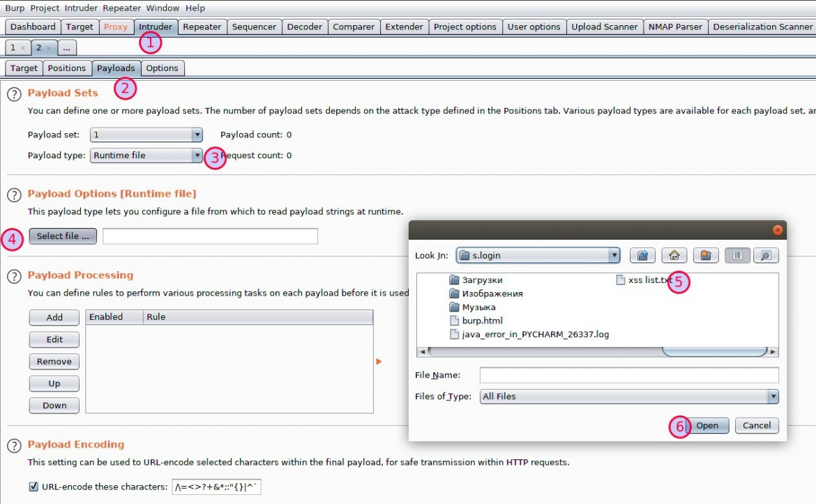The image size is (816, 504).
Task: Open the NMAP Parser tab
Action: [x=676, y=26]
